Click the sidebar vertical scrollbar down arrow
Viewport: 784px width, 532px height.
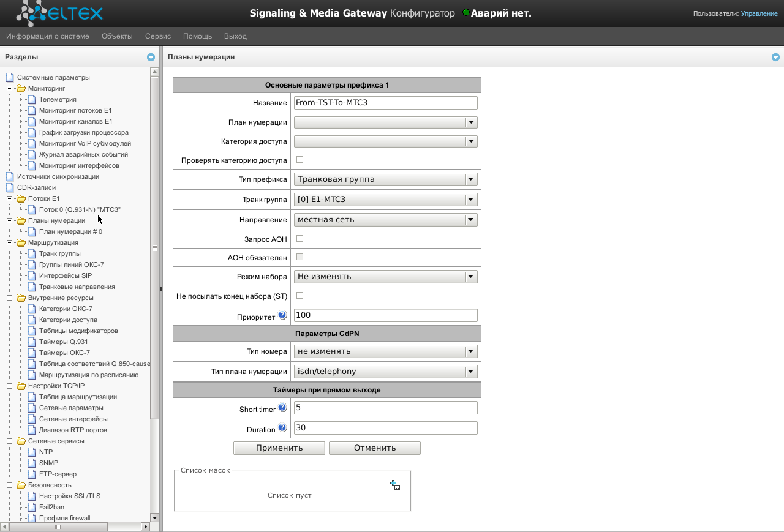tap(154, 518)
